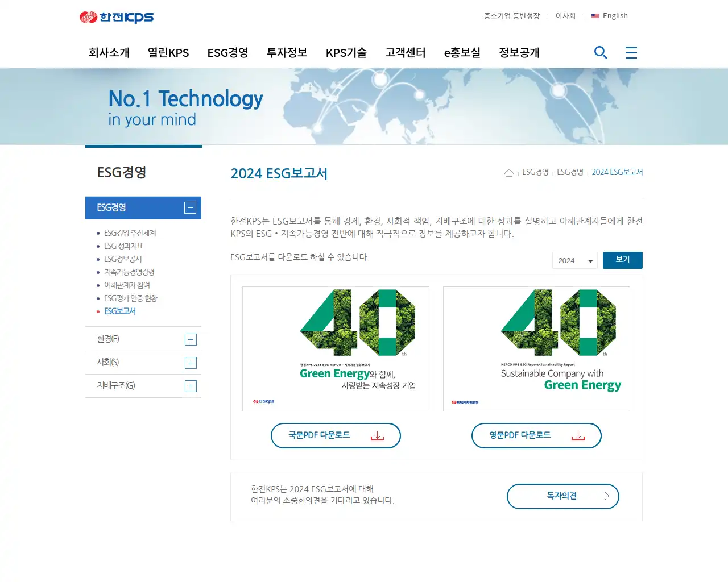Open the ESG 성과지표 sidebar link

click(123, 246)
